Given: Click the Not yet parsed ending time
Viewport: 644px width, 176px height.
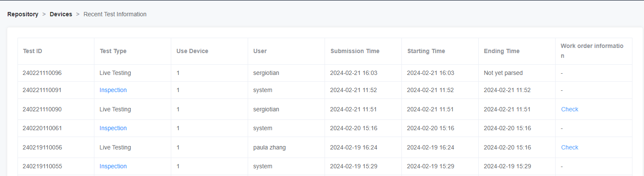Looking at the screenshot, I should point(503,73).
